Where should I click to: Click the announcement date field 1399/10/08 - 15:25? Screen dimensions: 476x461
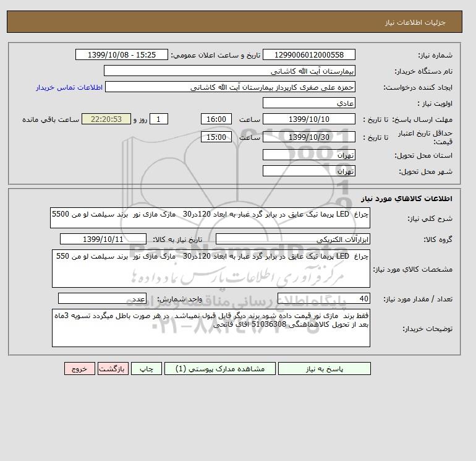121,54
